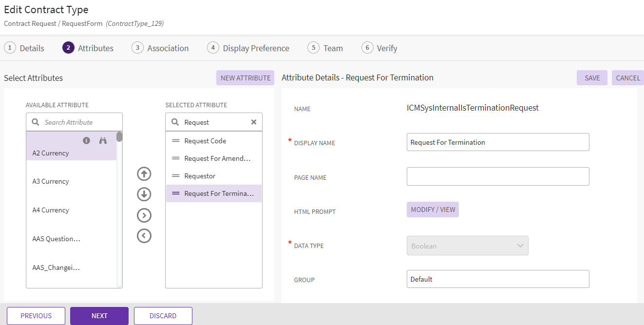Click the binoculars icon on A2 Currency
This screenshot has width=644, height=325.
(103, 140)
